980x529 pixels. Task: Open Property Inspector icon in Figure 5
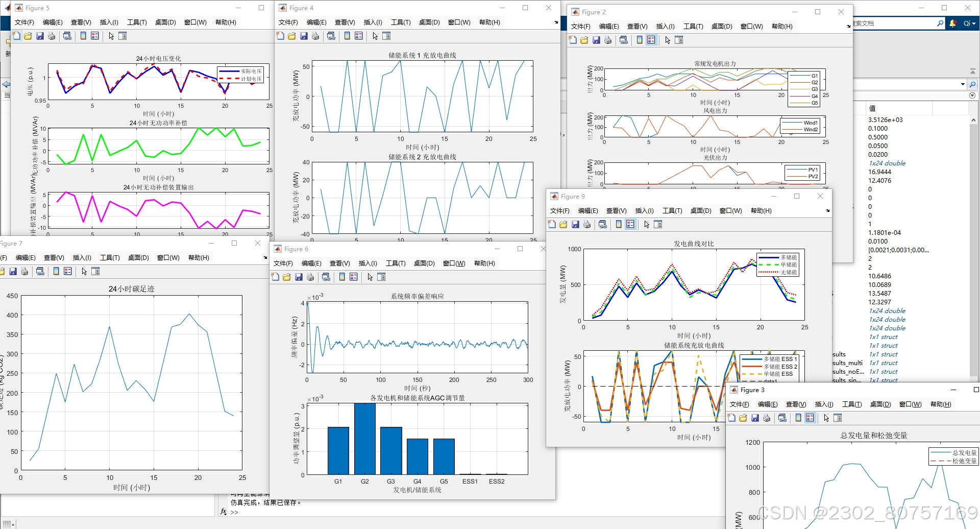click(x=122, y=36)
